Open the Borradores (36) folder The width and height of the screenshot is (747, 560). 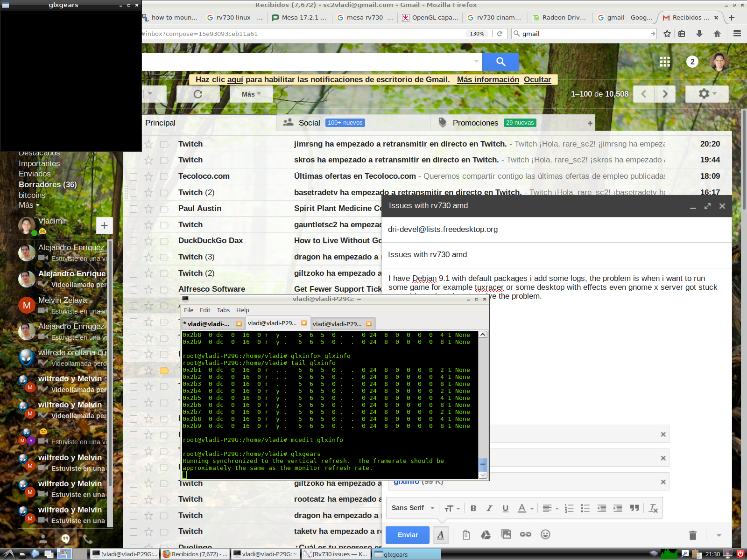(x=48, y=185)
